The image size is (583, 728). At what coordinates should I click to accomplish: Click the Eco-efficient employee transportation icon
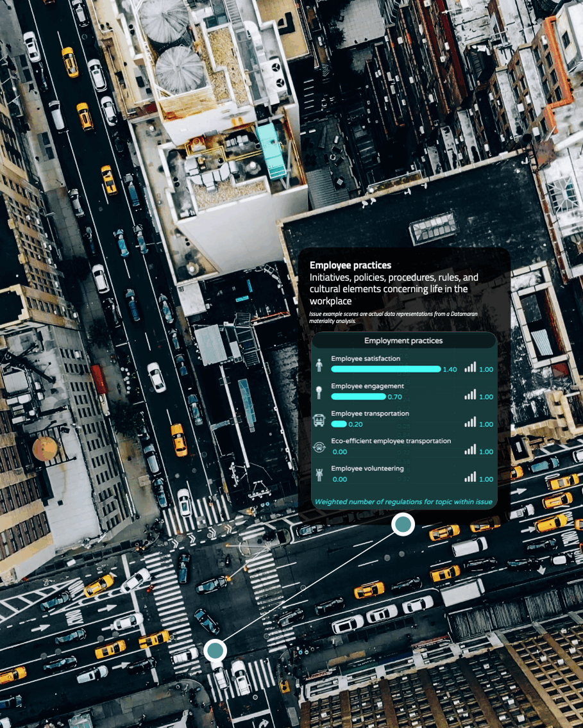319,448
